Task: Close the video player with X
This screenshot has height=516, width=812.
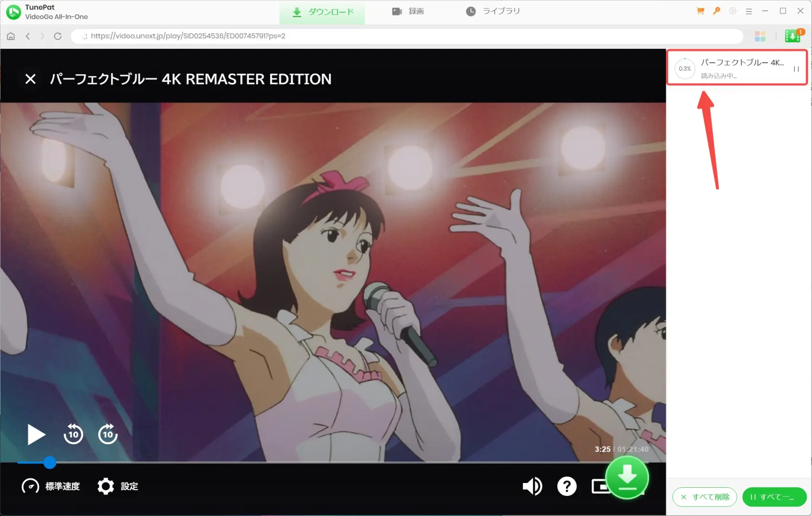Action: pos(31,79)
